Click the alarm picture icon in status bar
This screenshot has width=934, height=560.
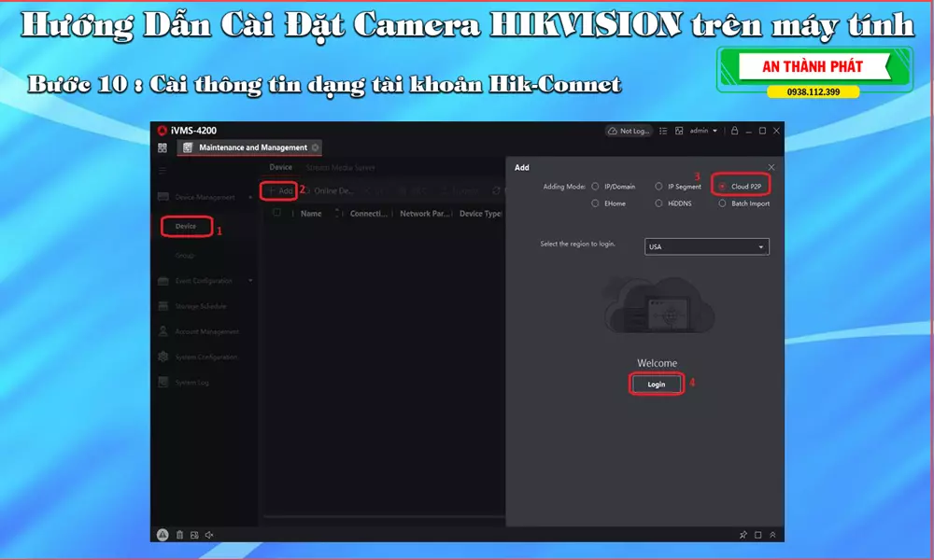point(194,535)
